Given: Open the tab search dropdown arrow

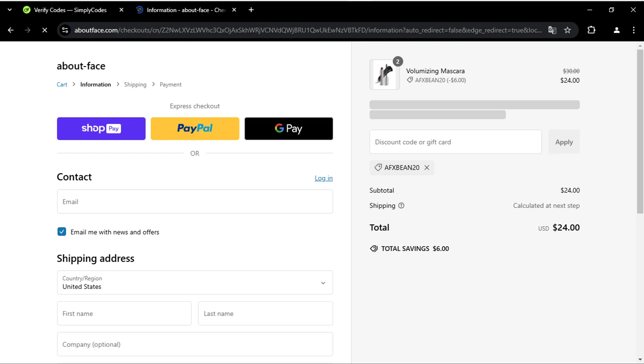Looking at the screenshot, I should (x=9, y=10).
